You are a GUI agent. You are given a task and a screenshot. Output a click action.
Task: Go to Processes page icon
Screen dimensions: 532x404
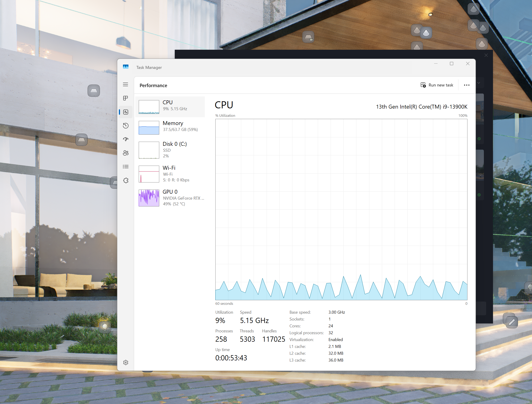tap(125, 98)
